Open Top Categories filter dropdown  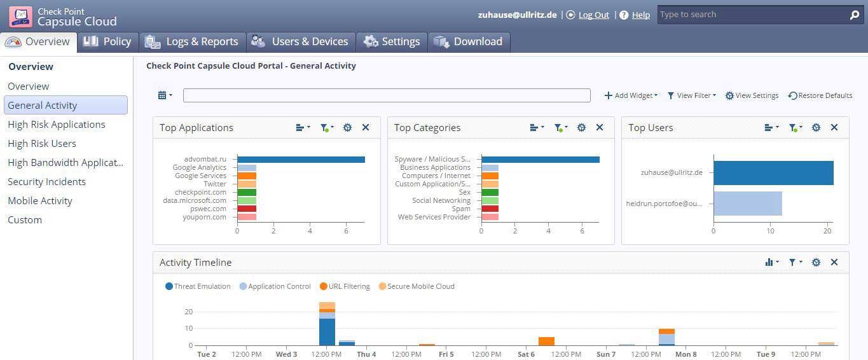[561, 128]
